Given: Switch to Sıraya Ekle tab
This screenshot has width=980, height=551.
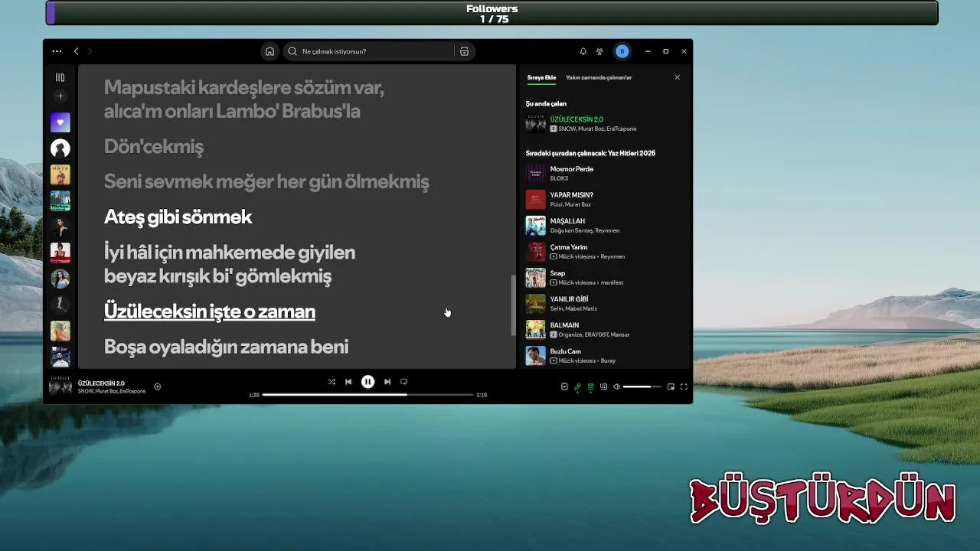Looking at the screenshot, I should [541, 77].
